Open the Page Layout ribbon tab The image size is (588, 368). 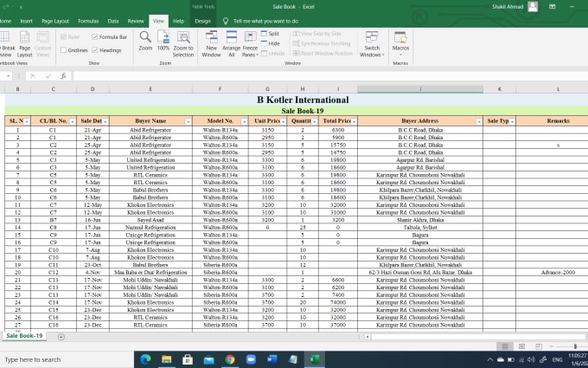[55, 21]
